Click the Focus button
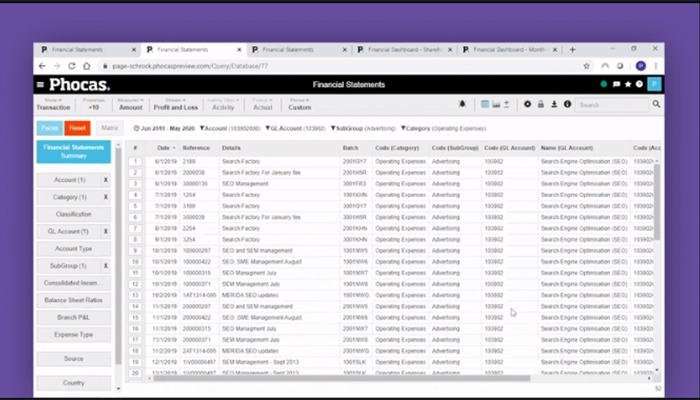The width and height of the screenshot is (700, 400). click(x=50, y=128)
